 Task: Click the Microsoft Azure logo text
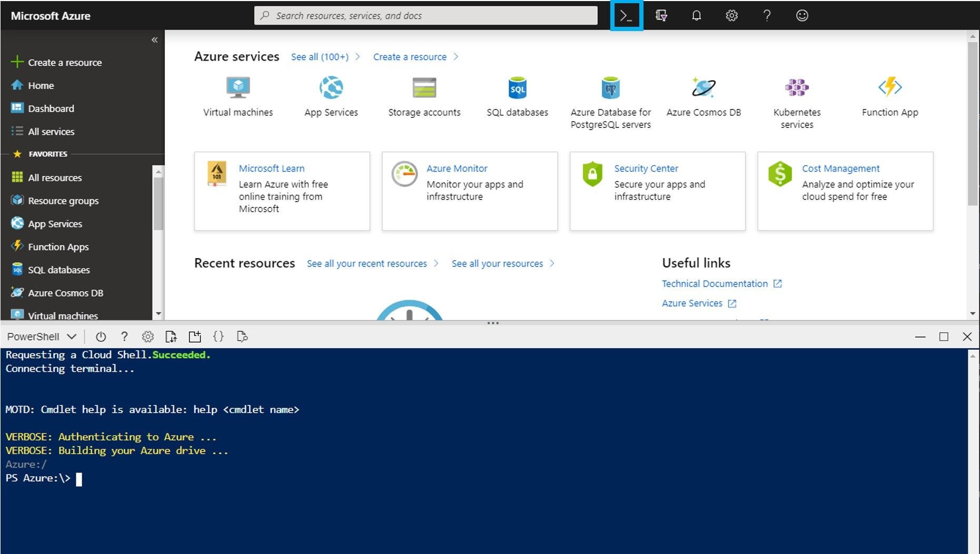(x=51, y=16)
